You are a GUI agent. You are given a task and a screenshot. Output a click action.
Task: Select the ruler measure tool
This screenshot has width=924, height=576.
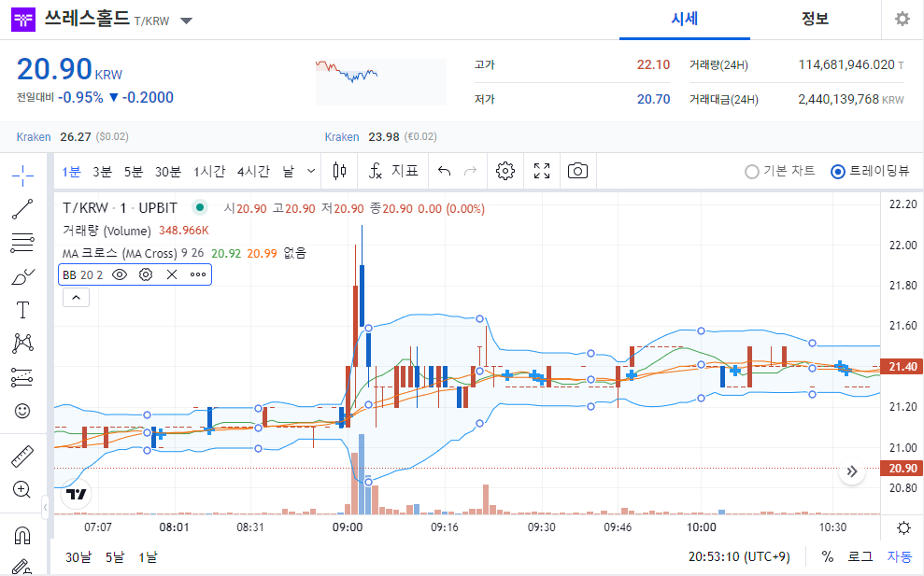click(22, 457)
